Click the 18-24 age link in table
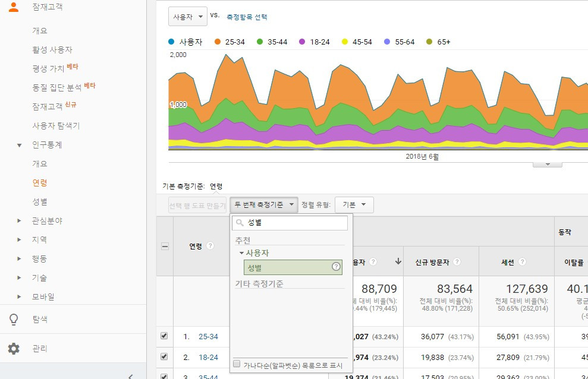The width and height of the screenshot is (588, 379). coord(208,357)
